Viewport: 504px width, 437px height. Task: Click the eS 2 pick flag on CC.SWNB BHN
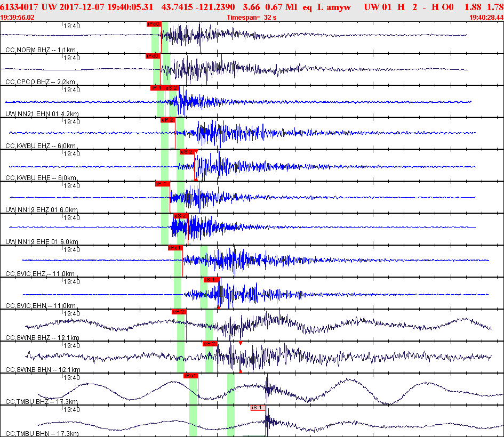coord(210,344)
